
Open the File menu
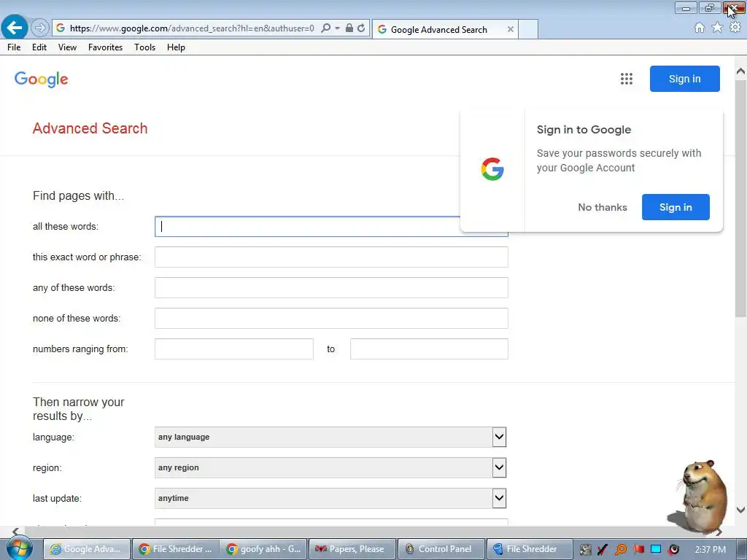(x=14, y=47)
